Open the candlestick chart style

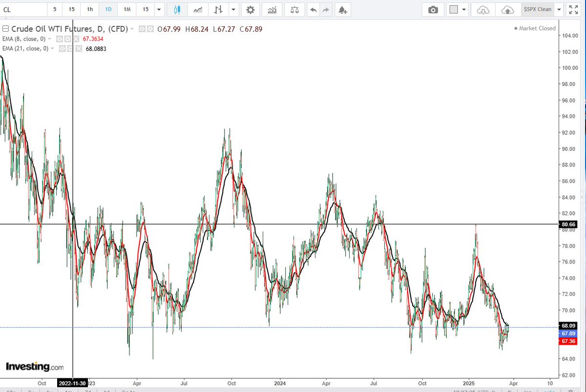click(x=176, y=9)
